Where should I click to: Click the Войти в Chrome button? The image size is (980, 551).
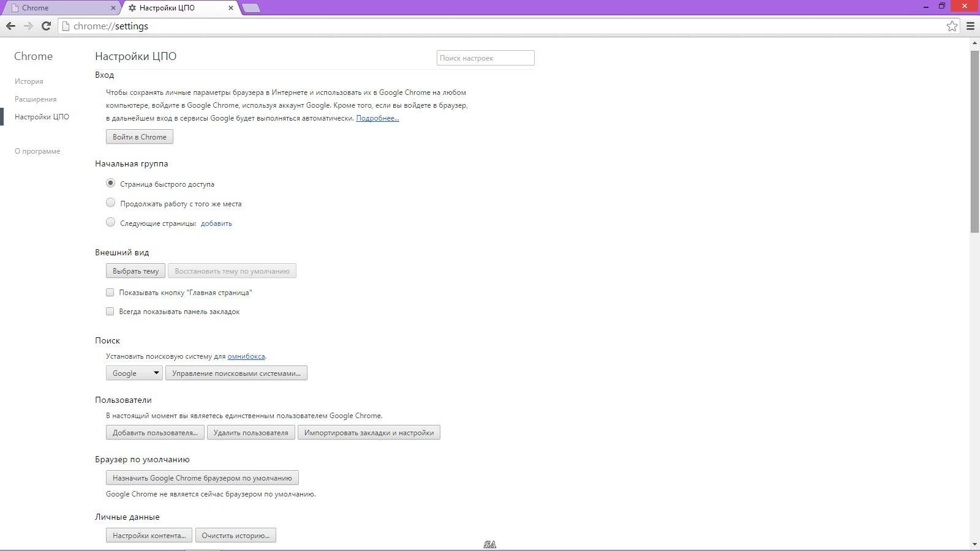point(140,137)
